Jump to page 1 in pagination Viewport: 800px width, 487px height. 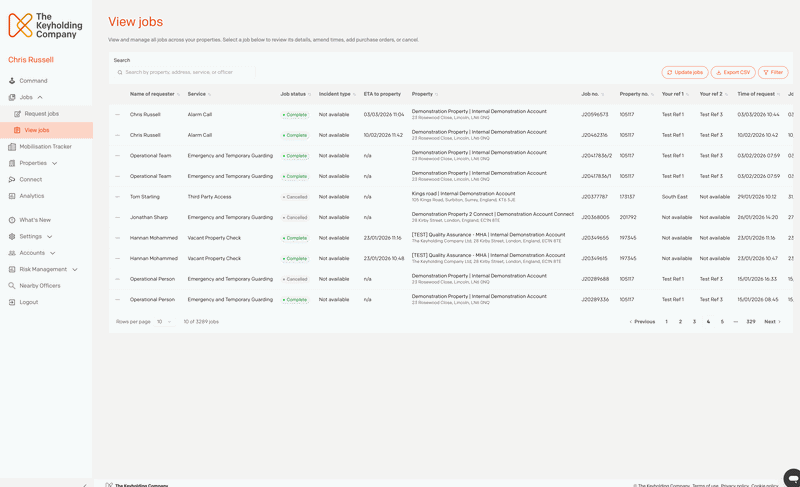[x=666, y=322]
